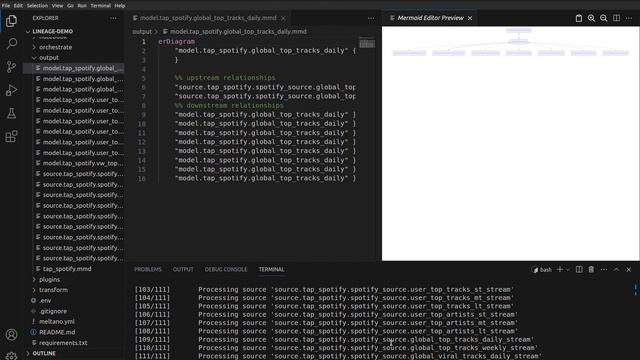The height and width of the screenshot is (360, 640).
Task: Split the Mermaid preview editor
Action: (616, 18)
